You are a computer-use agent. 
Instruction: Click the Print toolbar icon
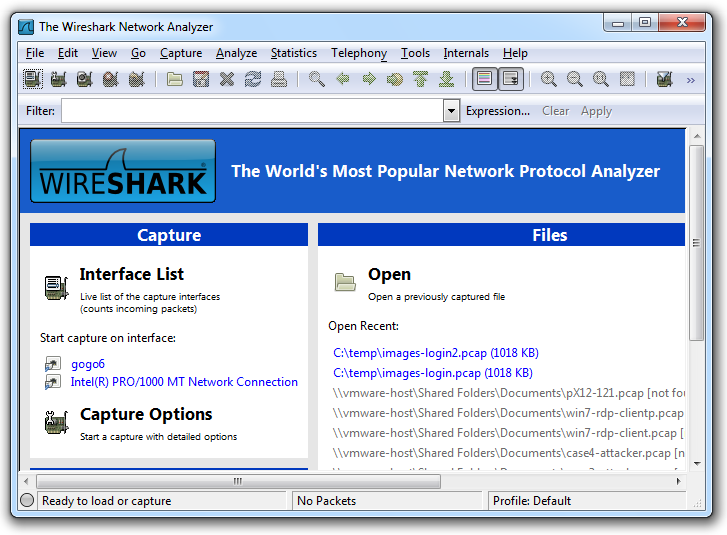[279, 79]
